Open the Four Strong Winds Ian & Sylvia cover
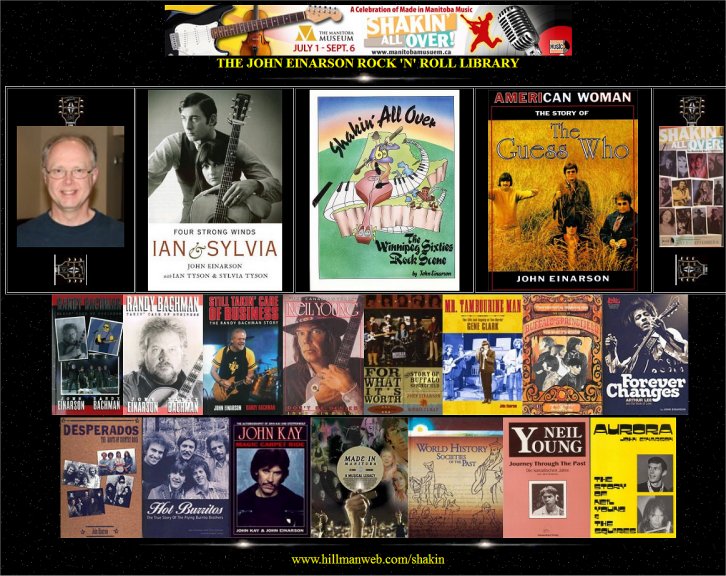 coord(215,190)
